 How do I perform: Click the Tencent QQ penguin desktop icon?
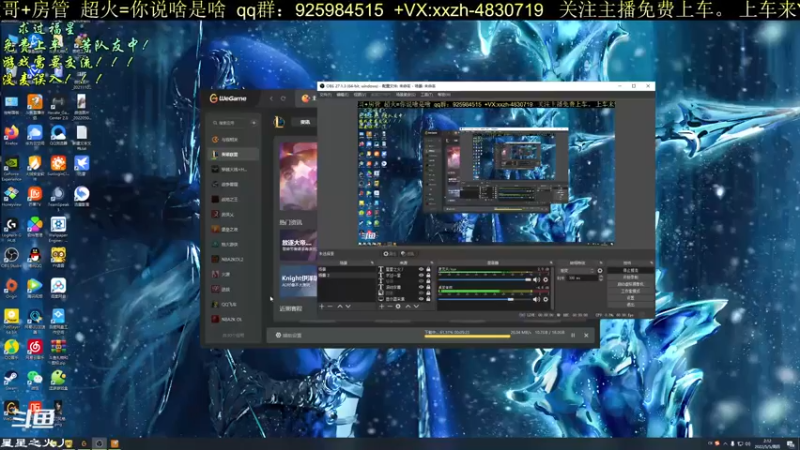point(35,257)
